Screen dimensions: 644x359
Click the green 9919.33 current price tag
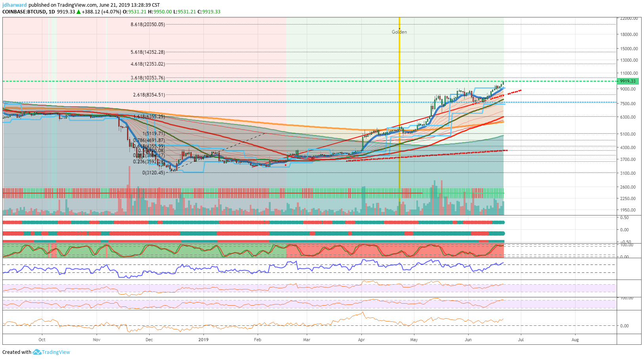(x=627, y=81)
